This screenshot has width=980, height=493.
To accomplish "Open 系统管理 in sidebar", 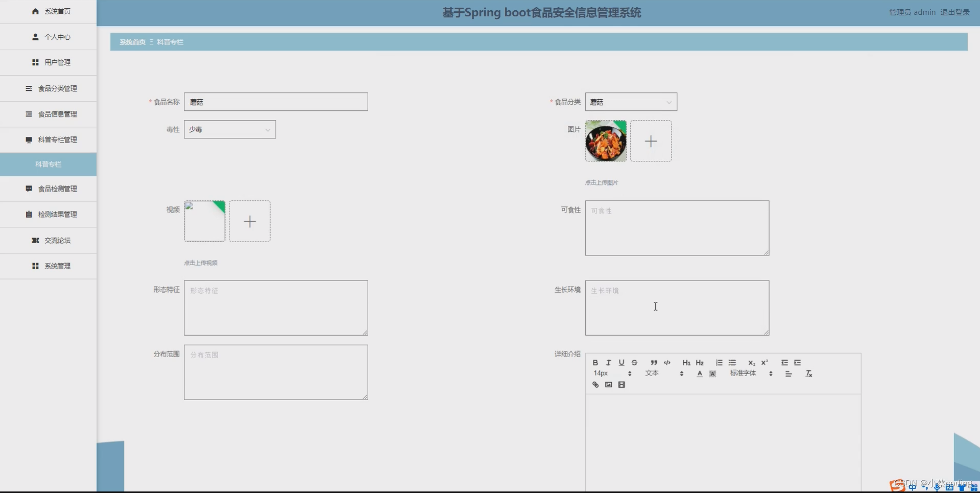I will (x=49, y=266).
